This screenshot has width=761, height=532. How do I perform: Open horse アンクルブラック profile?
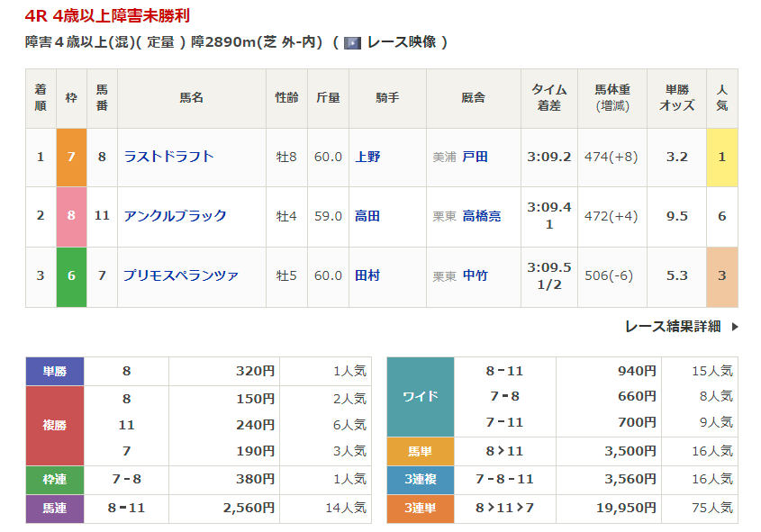tap(175, 216)
